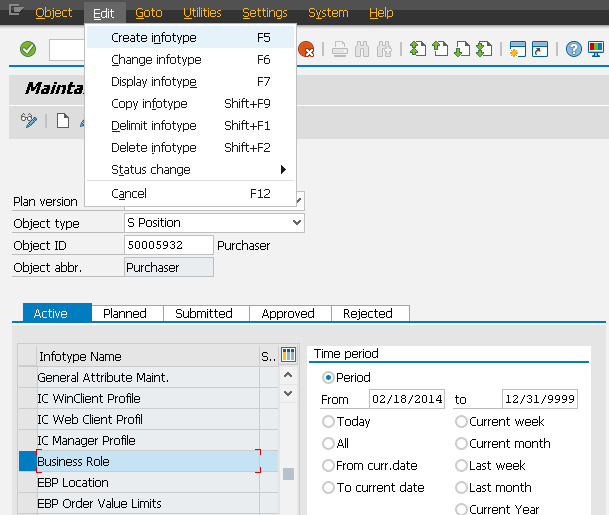
Task: Open the System menu
Action: (328, 13)
